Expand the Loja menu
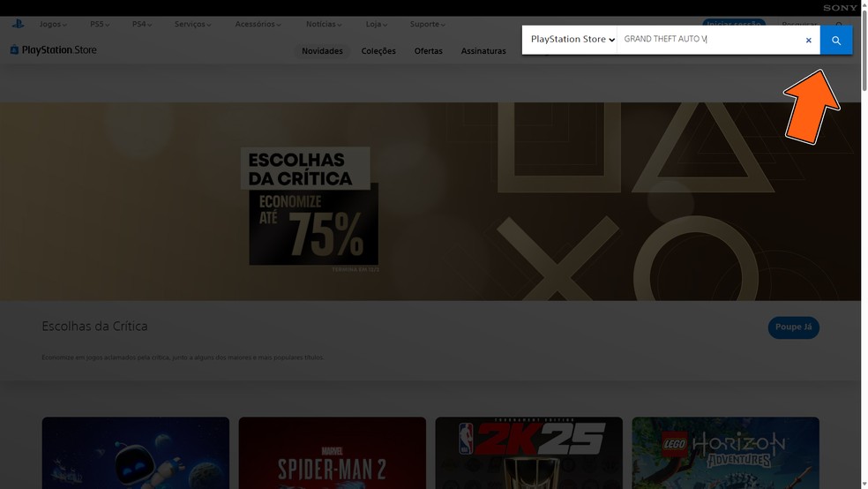Screen dimensions: 868x489 tap(377, 25)
